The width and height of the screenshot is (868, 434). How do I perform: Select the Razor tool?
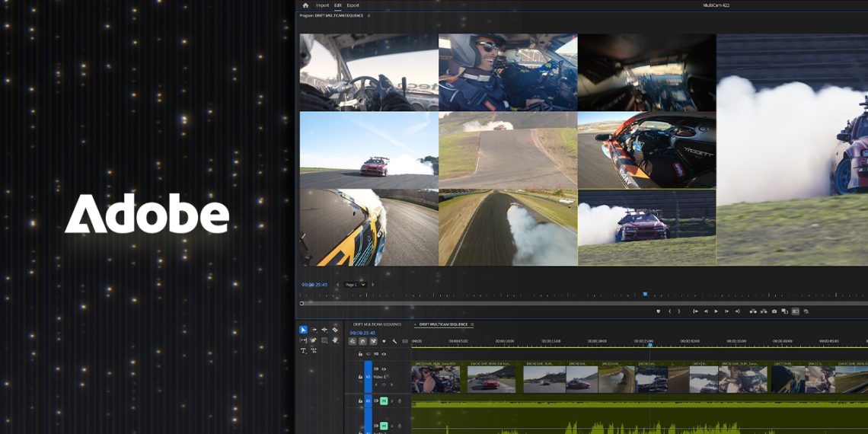coord(335,330)
